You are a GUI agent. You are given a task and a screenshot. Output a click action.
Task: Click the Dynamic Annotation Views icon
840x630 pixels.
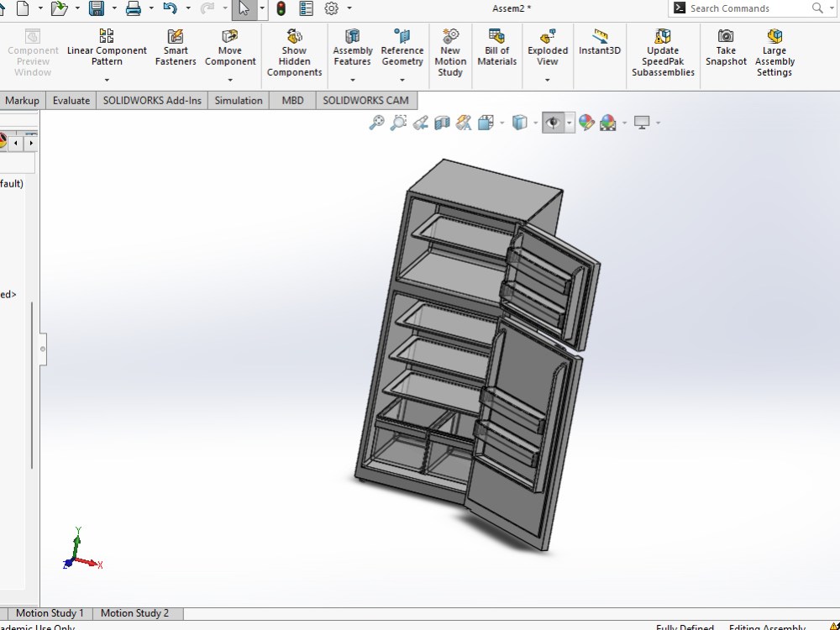464,123
